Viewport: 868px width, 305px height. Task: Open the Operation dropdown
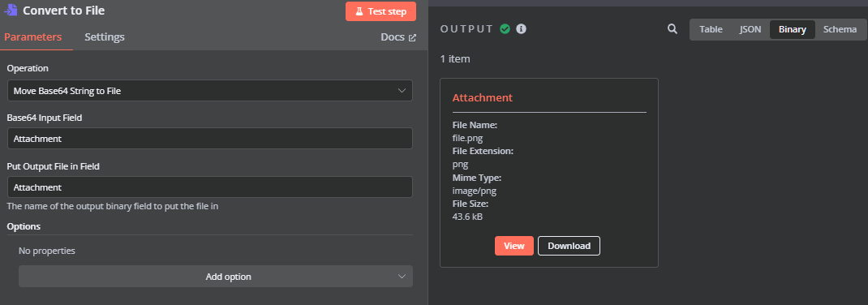click(x=210, y=91)
